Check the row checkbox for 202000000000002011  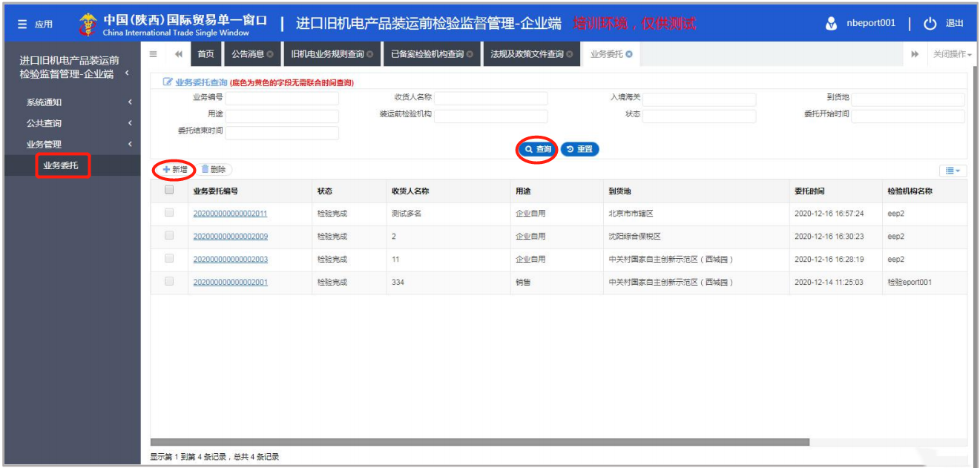click(169, 213)
